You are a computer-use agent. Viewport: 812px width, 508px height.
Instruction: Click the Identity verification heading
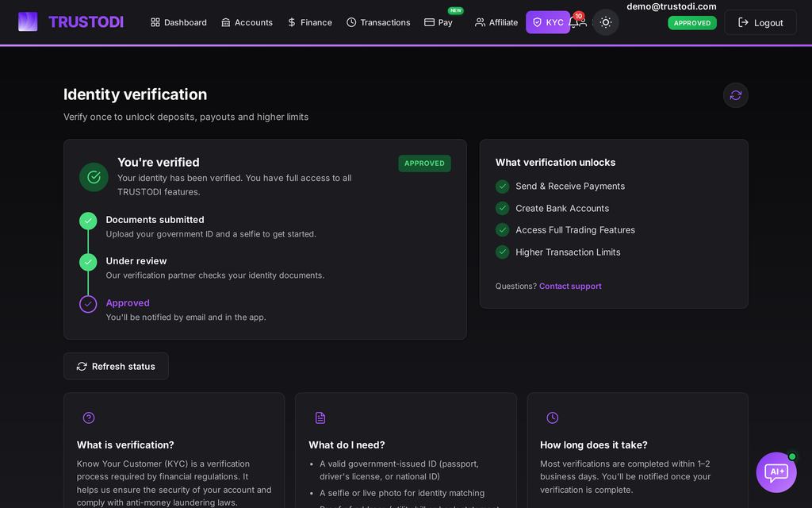(x=135, y=94)
